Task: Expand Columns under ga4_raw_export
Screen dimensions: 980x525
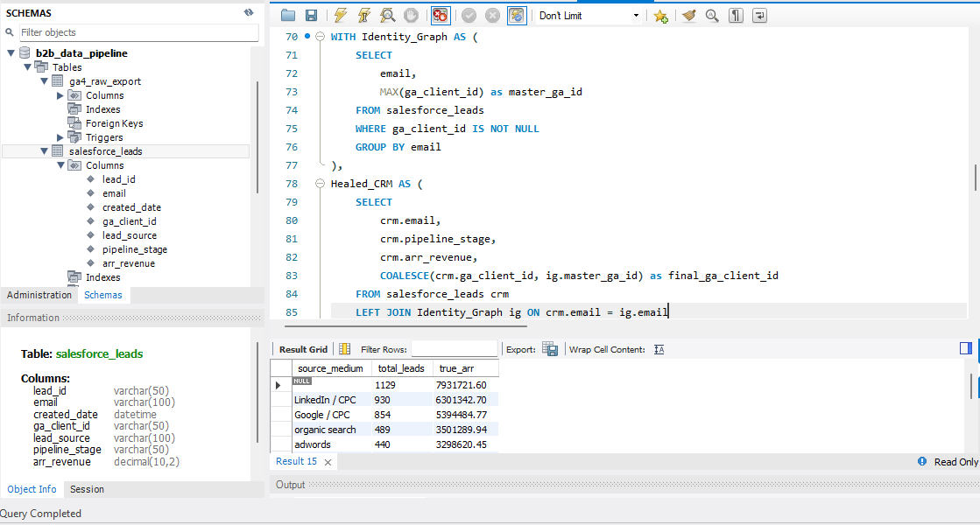Action: [60, 95]
